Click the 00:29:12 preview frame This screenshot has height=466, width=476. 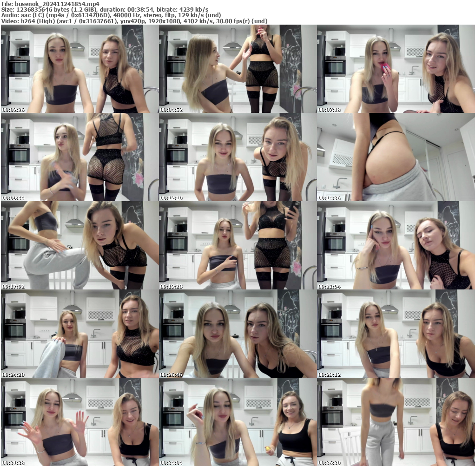pos(396,332)
